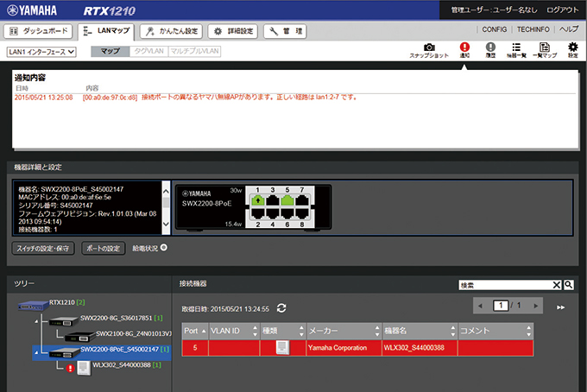Select port 4 on the switch image
This screenshot has height=392, width=587.
coord(273,213)
